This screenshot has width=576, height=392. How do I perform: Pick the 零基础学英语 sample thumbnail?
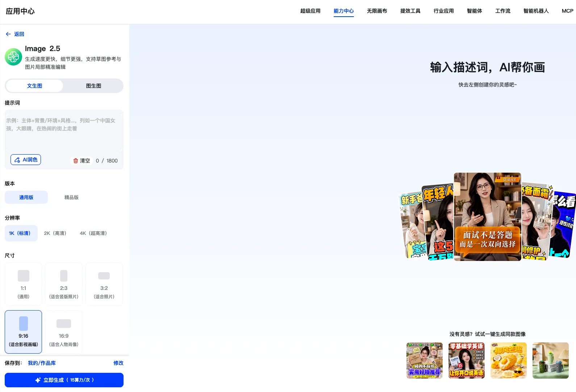(467, 361)
